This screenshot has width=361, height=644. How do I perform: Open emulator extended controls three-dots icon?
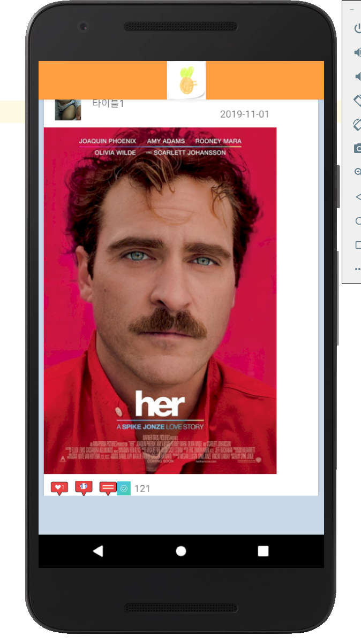358,269
